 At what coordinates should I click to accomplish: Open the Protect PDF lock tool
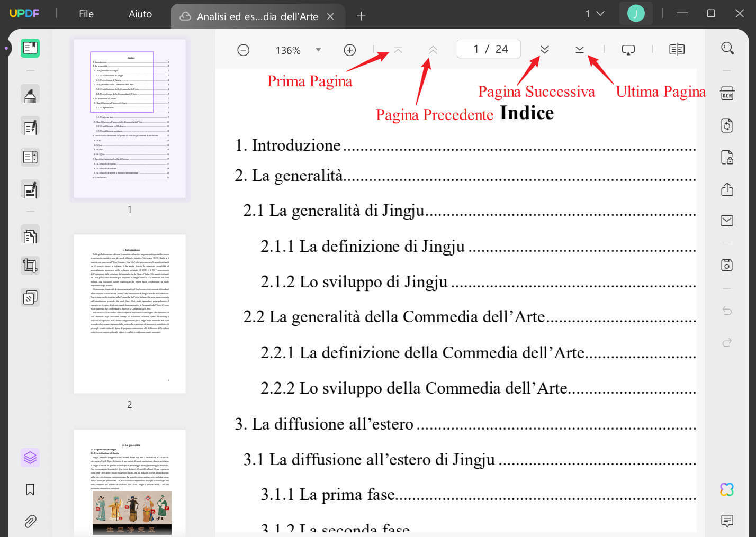point(727,157)
